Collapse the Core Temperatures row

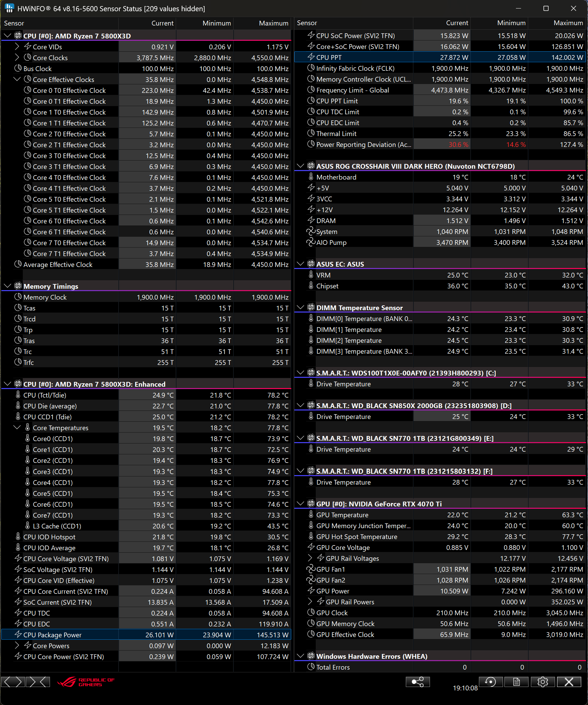click(17, 427)
